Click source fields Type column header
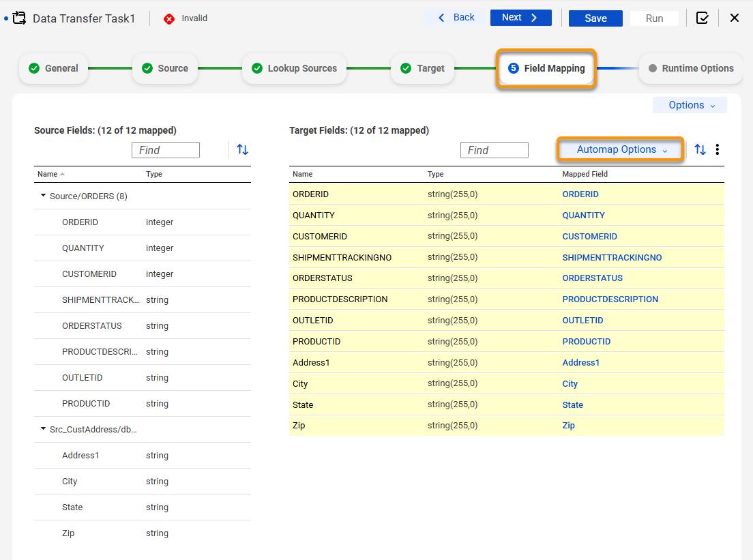753x560 pixels. click(x=154, y=174)
